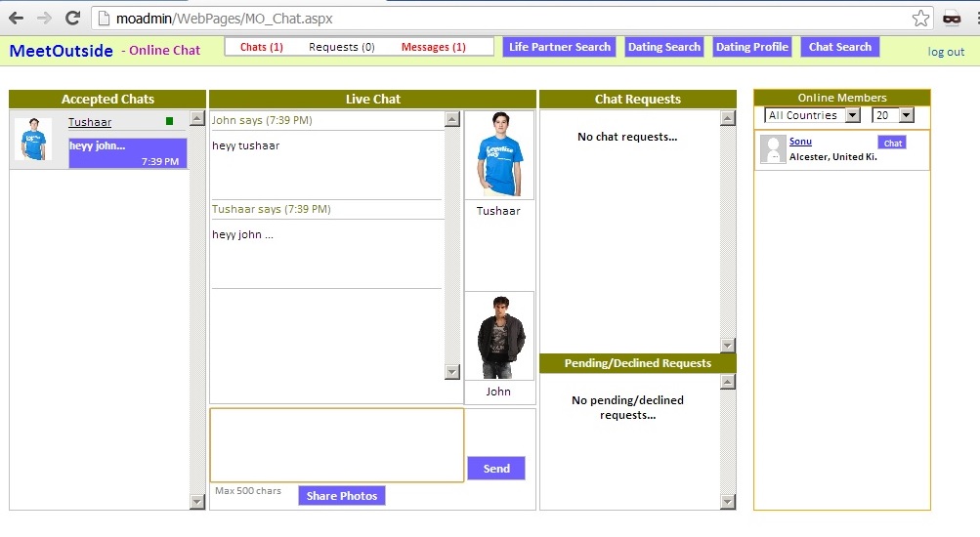
Task: Open the 20 members count dropdown
Action: [x=893, y=115]
